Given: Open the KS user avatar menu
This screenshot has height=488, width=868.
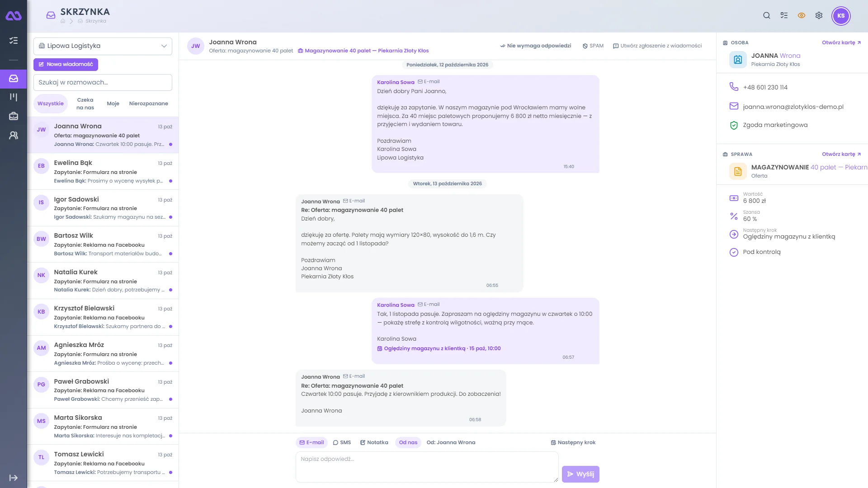Looking at the screenshot, I should [x=841, y=16].
